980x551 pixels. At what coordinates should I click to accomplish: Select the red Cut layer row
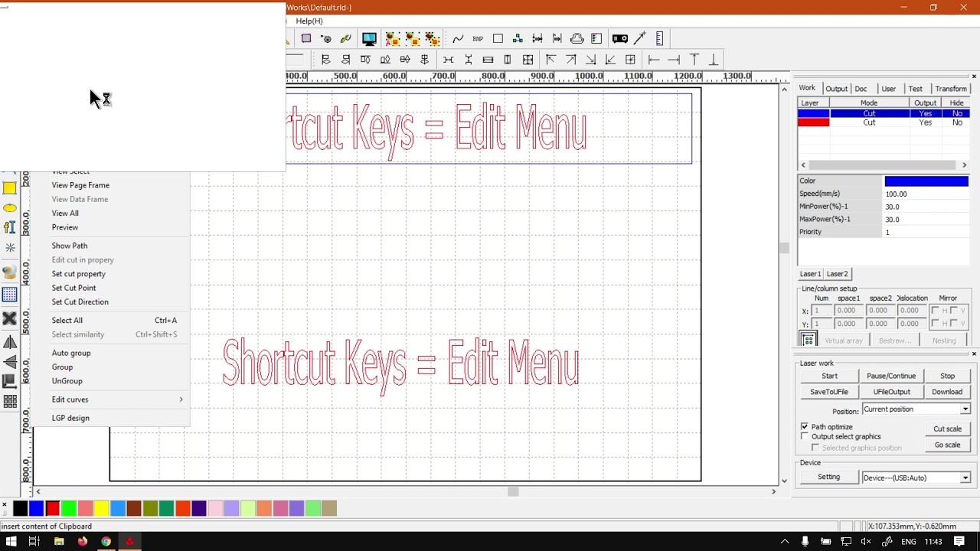click(884, 122)
